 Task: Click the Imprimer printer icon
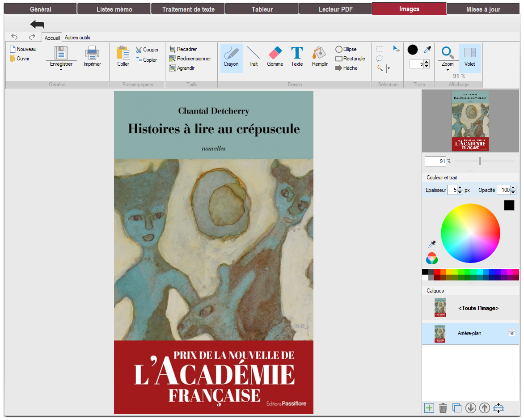point(92,53)
